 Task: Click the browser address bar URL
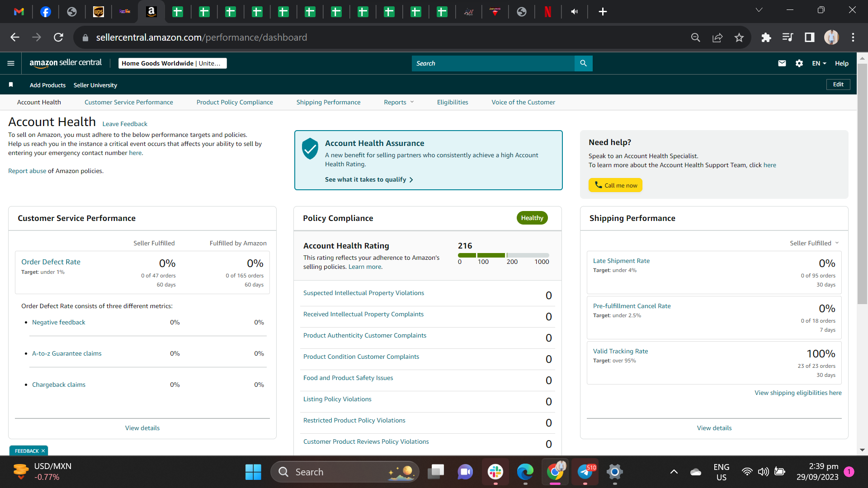(202, 38)
